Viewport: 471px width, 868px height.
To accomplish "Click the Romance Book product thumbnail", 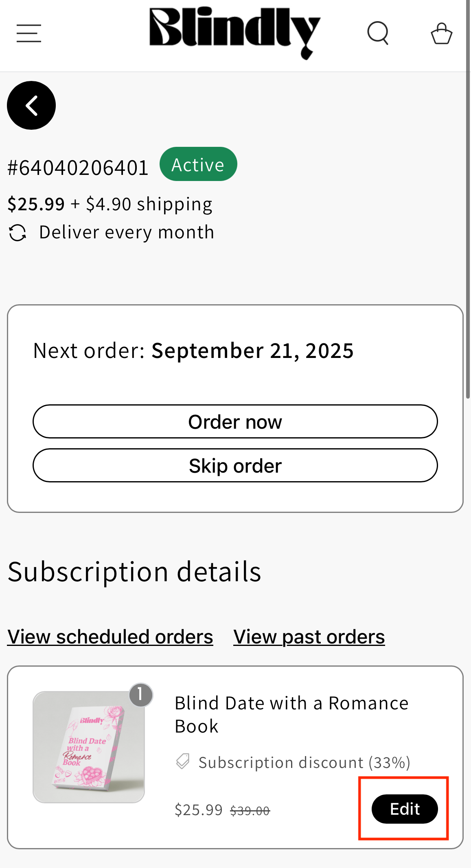I will click(x=89, y=747).
